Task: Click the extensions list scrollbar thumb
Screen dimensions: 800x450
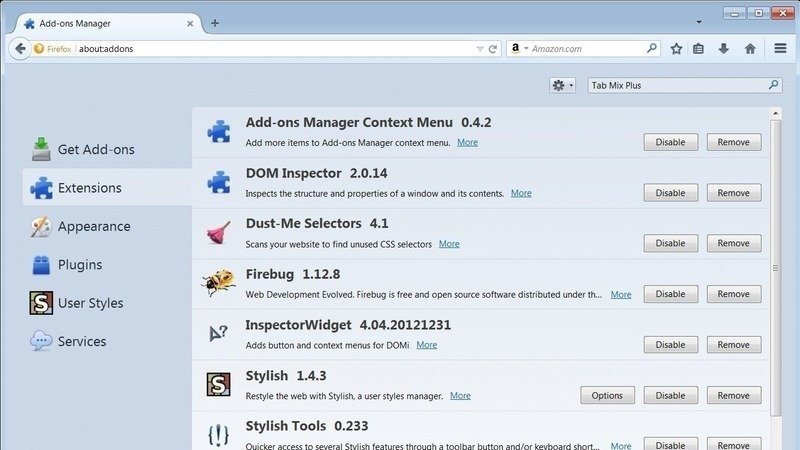Action: coord(776,268)
